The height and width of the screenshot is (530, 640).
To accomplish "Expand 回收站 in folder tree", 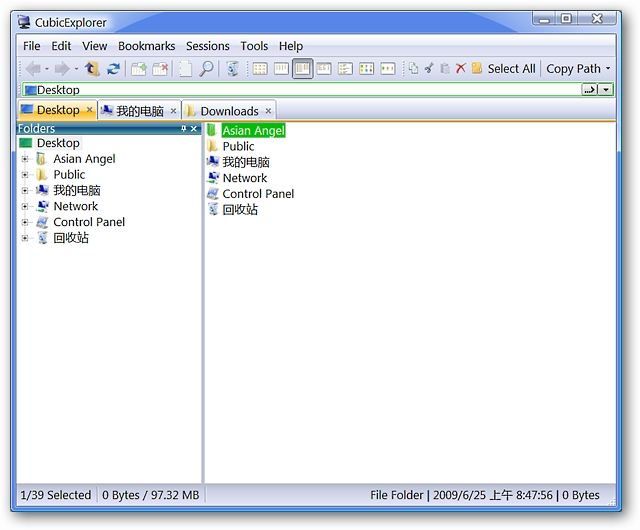I will click(25, 238).
